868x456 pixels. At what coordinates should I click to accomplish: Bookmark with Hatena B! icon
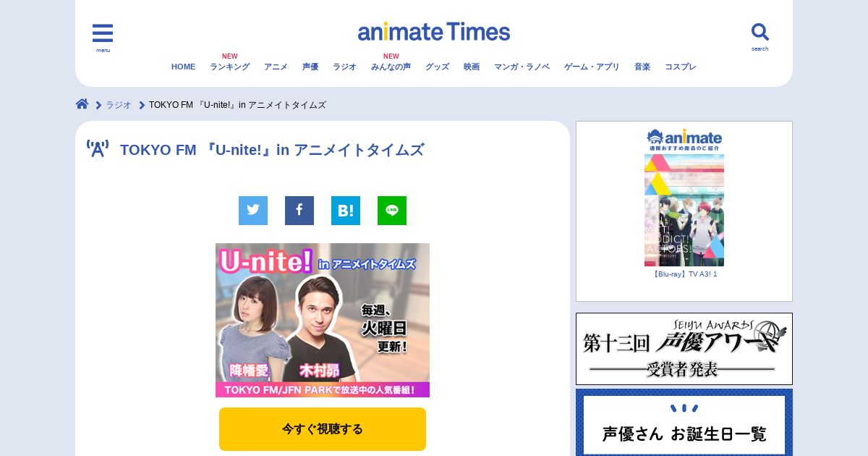[346, 211]
